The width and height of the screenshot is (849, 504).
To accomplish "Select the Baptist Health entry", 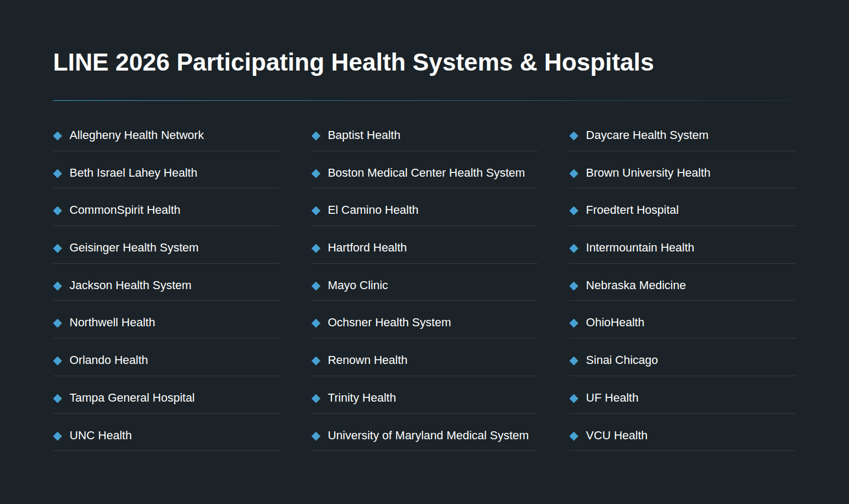I will pos(424,135).
